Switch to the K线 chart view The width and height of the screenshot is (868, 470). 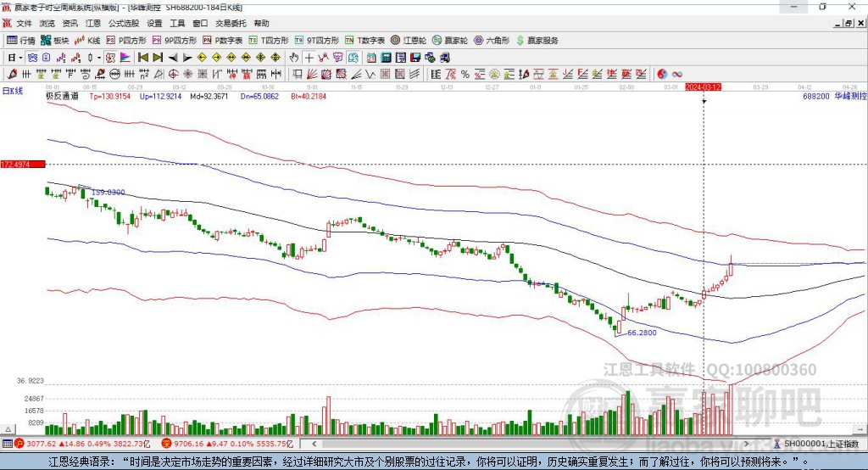point(87,41)
